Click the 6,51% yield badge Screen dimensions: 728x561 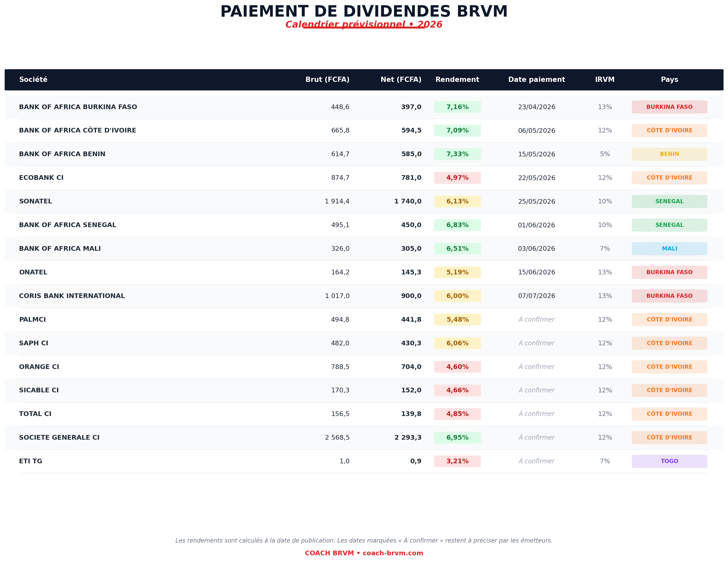(457, 249)
